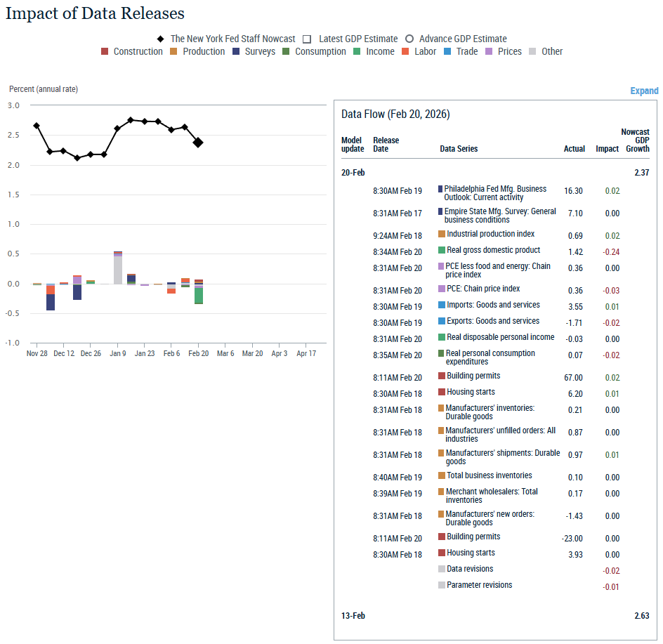Click the Trade legend square icon
Image resolution: width=663 pixels, height=644 pixels.
click(x=447, y=51)
